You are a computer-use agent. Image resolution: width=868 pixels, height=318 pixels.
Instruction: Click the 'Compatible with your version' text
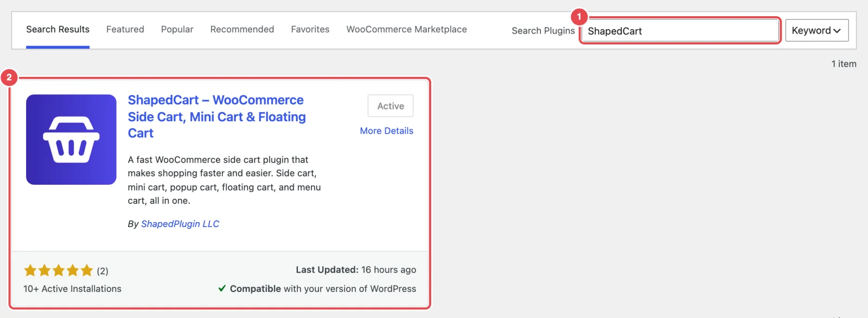coord(323,289)
